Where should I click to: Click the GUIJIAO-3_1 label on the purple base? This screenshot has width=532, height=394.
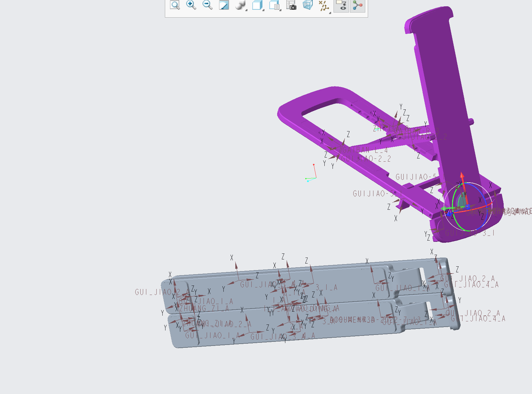[x=470, y=233]
